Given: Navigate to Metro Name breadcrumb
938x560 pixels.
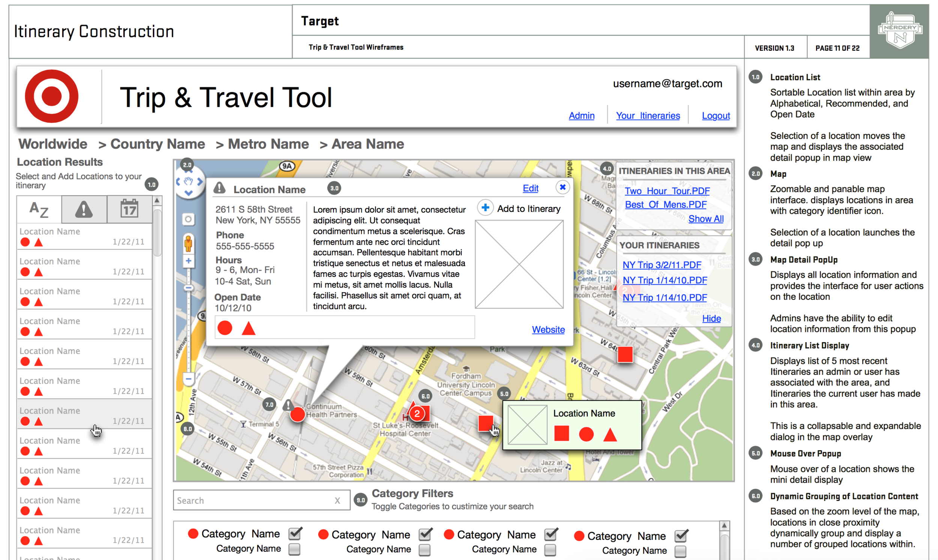Looking at the screenshot, I should click(x=268, y=144).
